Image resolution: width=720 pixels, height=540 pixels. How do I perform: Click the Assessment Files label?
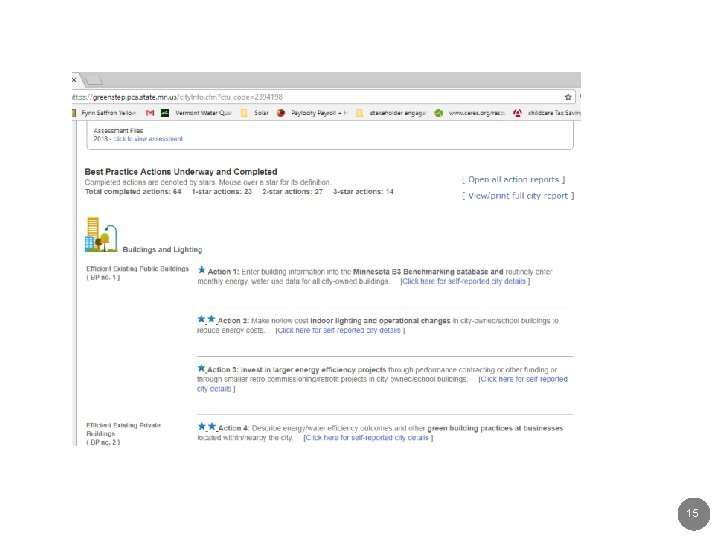118,131
